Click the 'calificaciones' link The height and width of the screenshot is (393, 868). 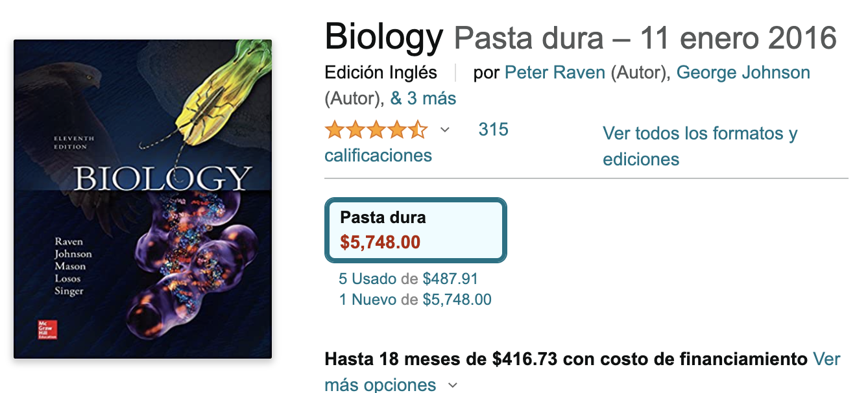(378, 156)
